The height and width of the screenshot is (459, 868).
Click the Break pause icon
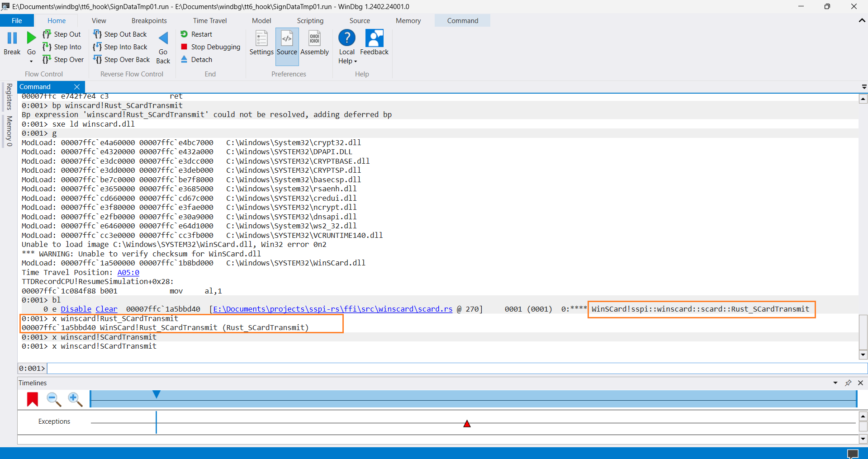(12, 38)
